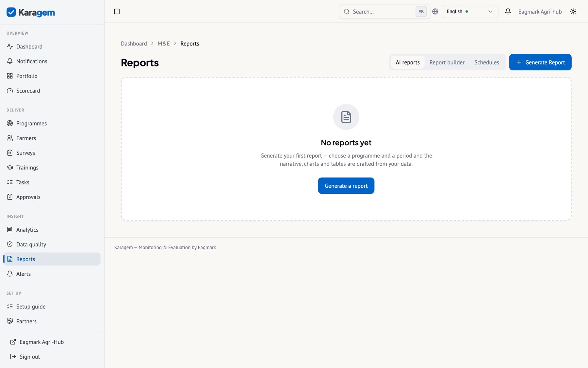Open Data quality in the sidebar
588x368 pixels.
tap(52, 244)
